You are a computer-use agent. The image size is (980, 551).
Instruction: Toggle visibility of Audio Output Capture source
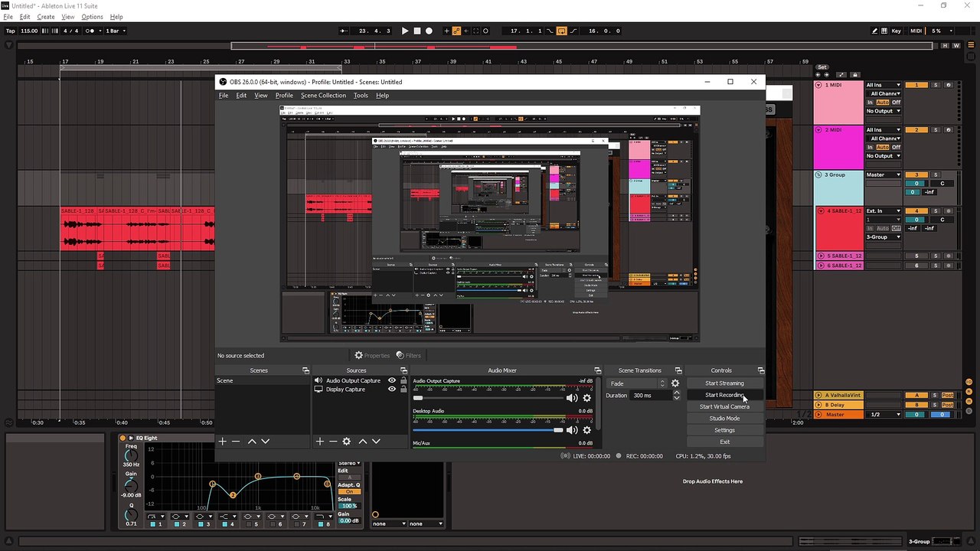392,380
